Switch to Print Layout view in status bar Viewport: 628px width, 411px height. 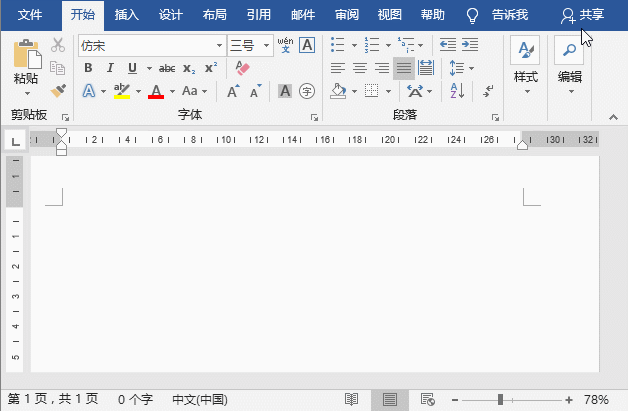(x=390, y=399)
